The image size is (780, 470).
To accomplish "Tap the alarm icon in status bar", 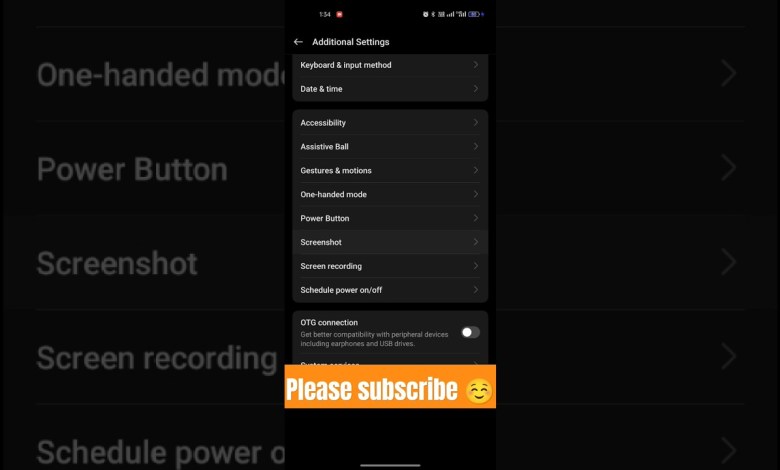I will 425,14.
